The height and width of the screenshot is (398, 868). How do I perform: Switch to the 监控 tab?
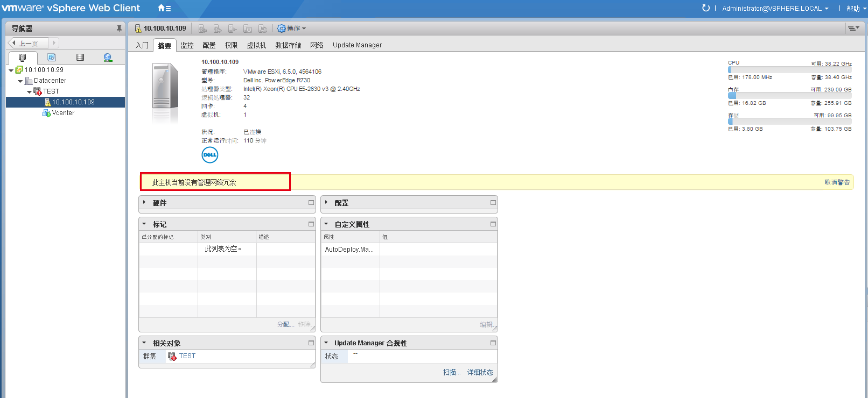tap(187, 45)
